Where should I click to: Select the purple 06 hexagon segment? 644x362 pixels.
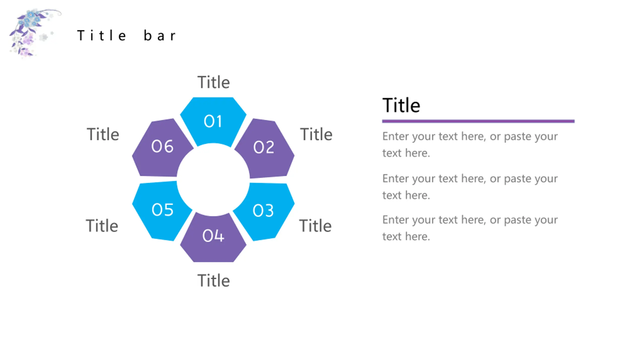(162, 148)
